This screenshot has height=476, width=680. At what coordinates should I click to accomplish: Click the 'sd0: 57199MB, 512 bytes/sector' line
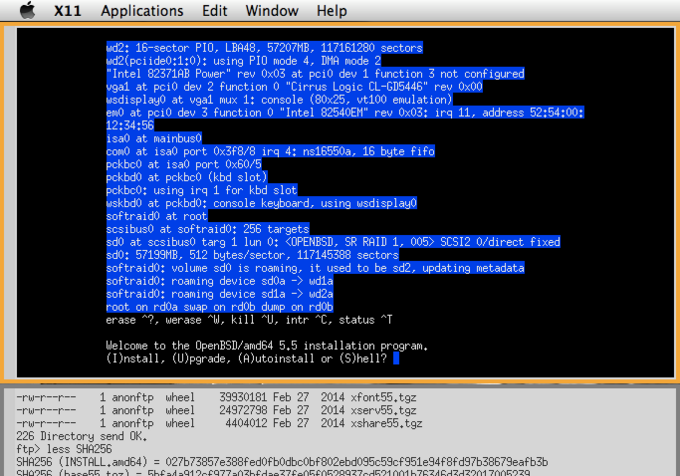point(252,255)
